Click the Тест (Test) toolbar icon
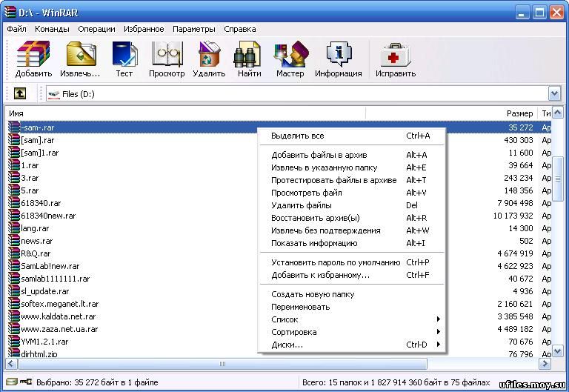The width and height of the screenshot is (569, 392). (x=124, y=59)
